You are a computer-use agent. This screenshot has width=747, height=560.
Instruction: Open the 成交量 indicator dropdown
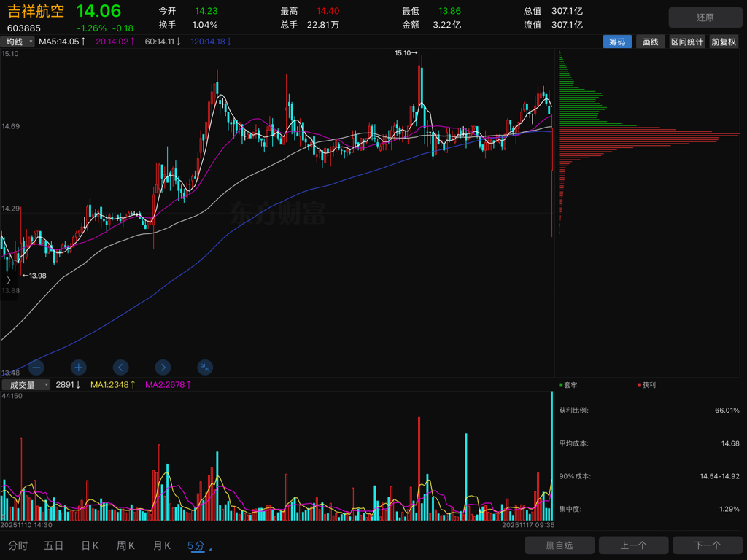coord(26,385)
